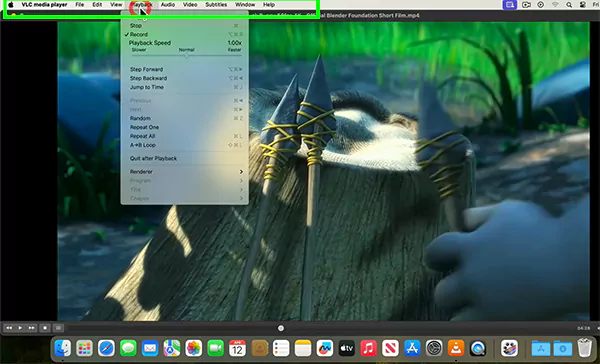Open Notes from the dock
Image resolution: width=600 pixels, height=364 pixels.
[x=303, y=348]
